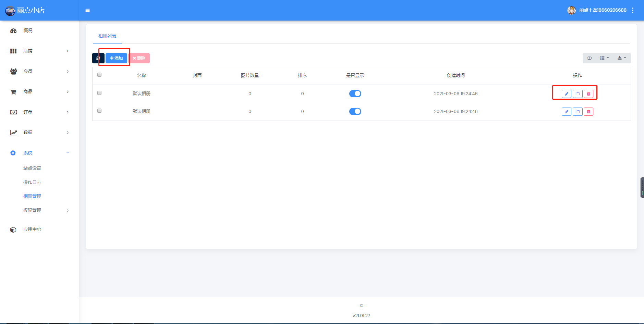Click the version text v21.01.27
The height and width of the screenshot is (324, 644).
pos(361,316)
